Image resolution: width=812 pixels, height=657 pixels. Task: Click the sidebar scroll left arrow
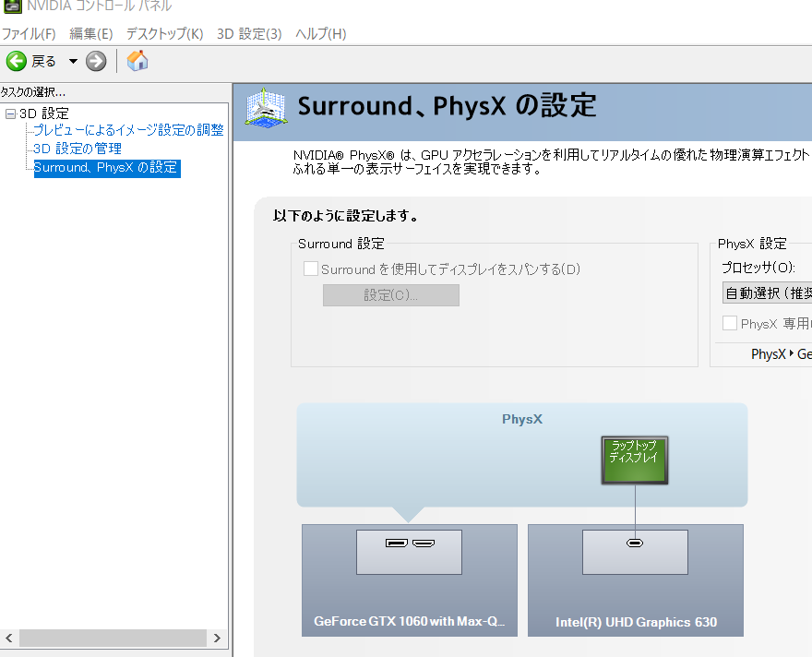tap(9, 638)
